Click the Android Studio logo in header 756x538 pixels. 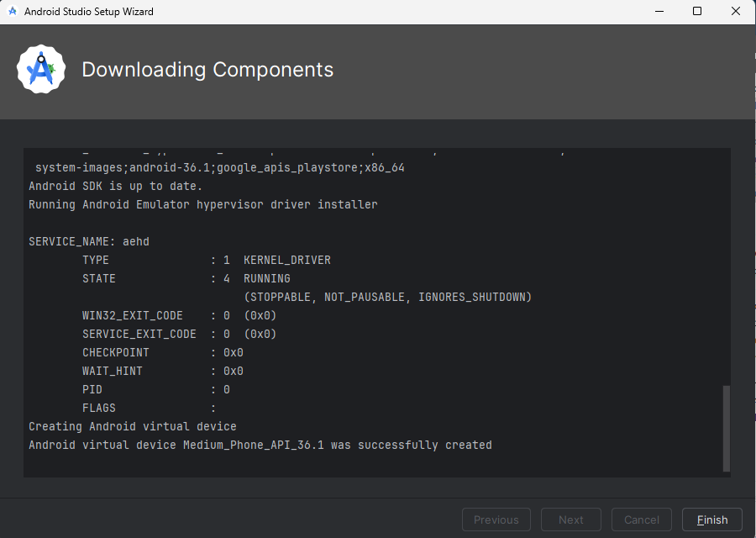[41, 70]
